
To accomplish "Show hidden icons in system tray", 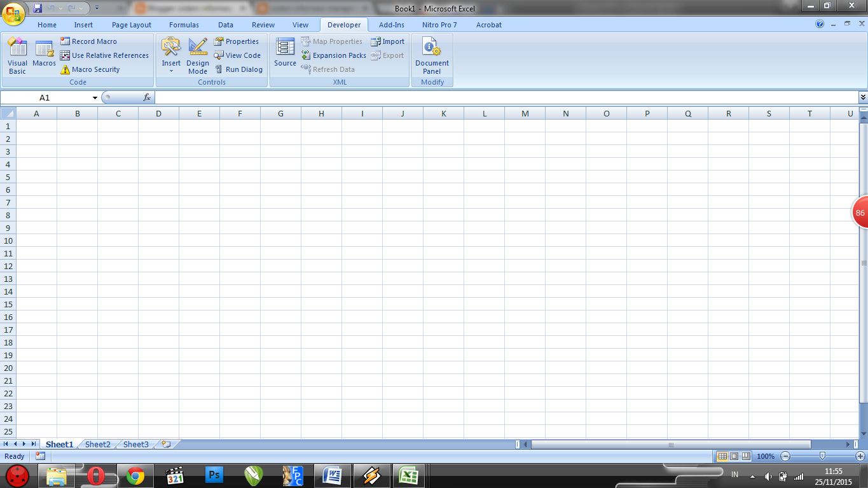I will tap(753, 476).
